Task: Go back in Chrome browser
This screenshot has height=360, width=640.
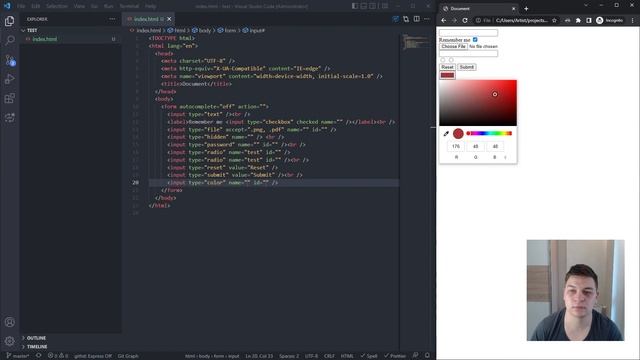Action: (444, 20)
